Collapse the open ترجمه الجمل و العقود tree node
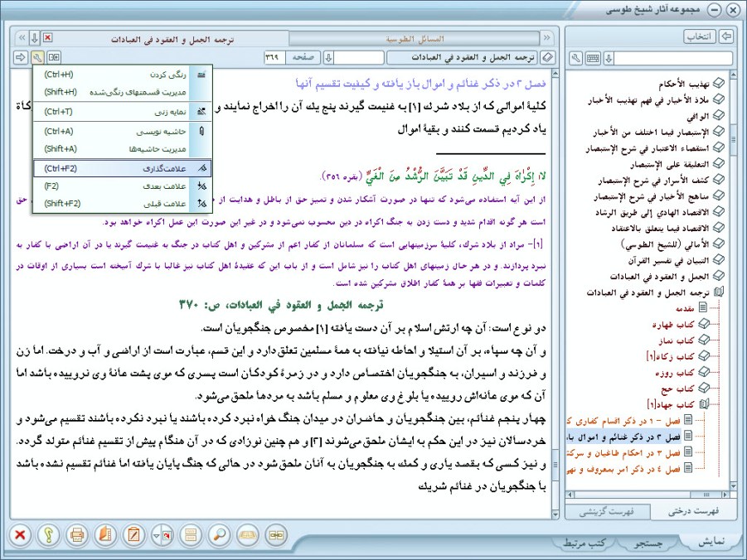This screenshot has height=560, width=747. click(x=717, y=292)
